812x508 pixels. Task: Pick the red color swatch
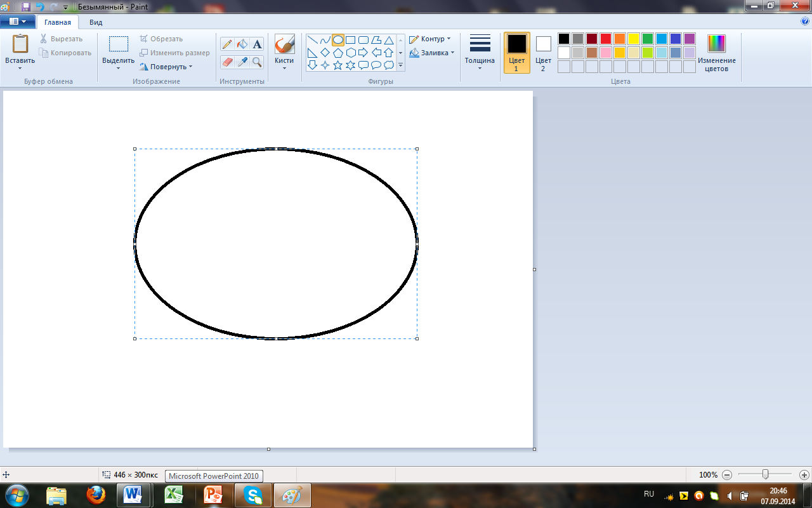click(606, 39)
